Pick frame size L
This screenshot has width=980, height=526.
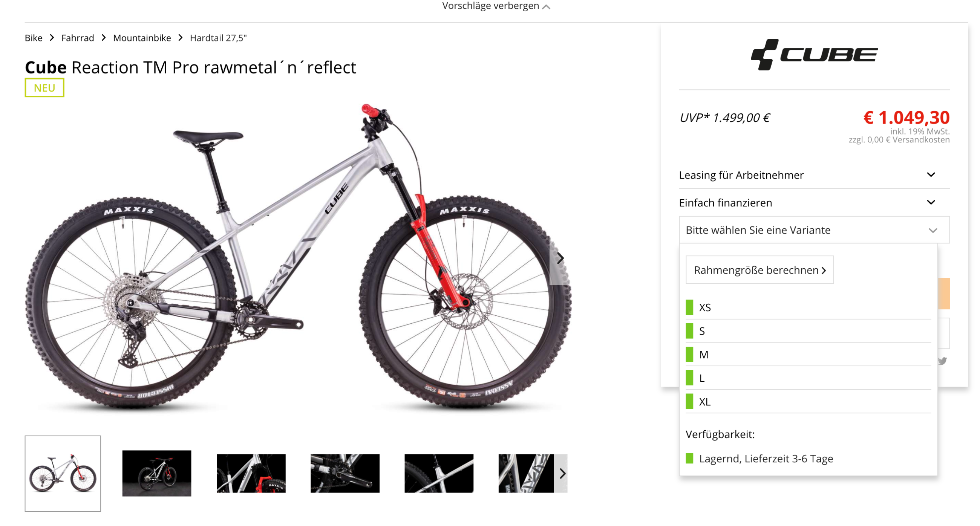[x=808, y=378]
